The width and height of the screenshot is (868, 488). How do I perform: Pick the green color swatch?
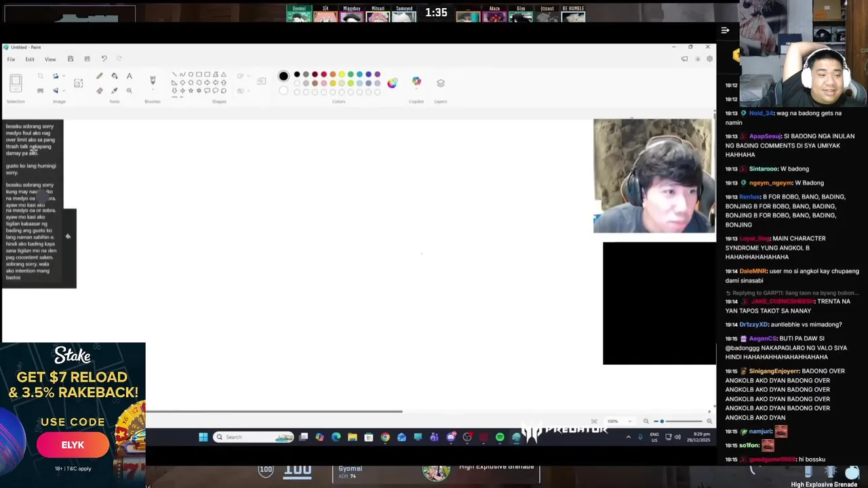click(350, 75)
